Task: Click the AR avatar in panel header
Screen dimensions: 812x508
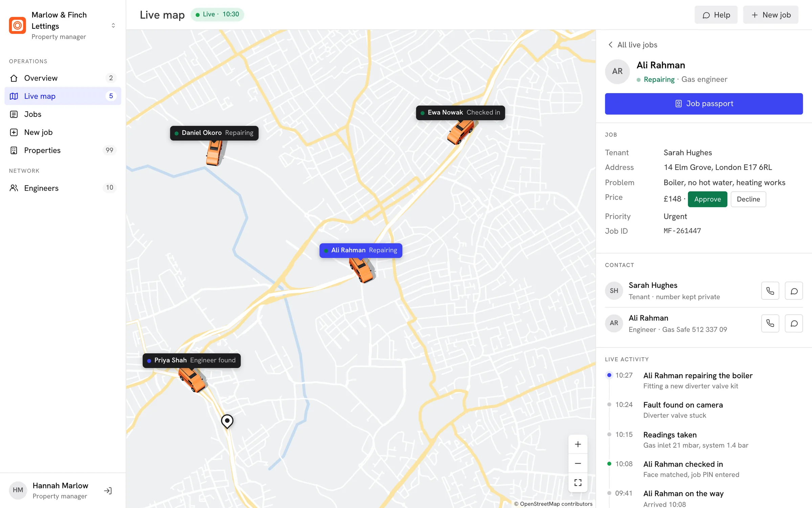Action: (x=617, y=71)
